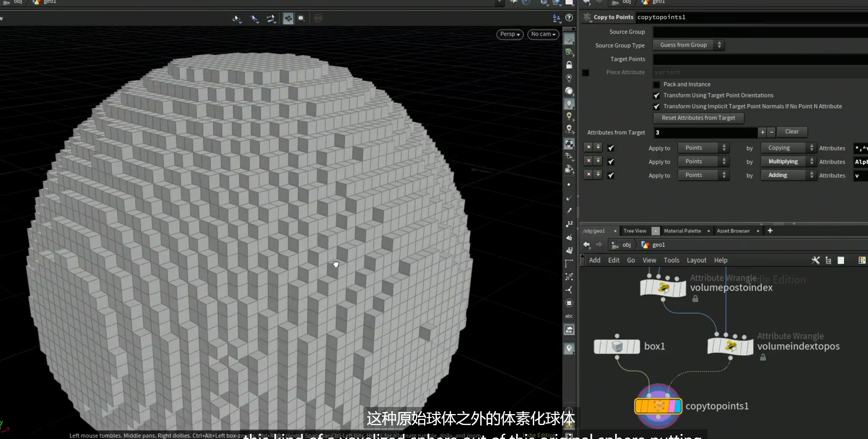Switch network to list view icon

tap(841, 260)
